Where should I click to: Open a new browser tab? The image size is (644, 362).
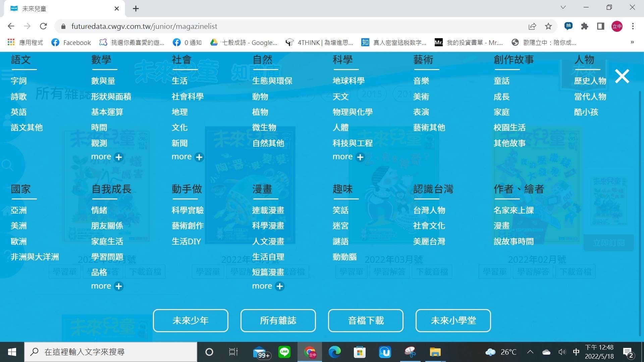pos(136,9)
